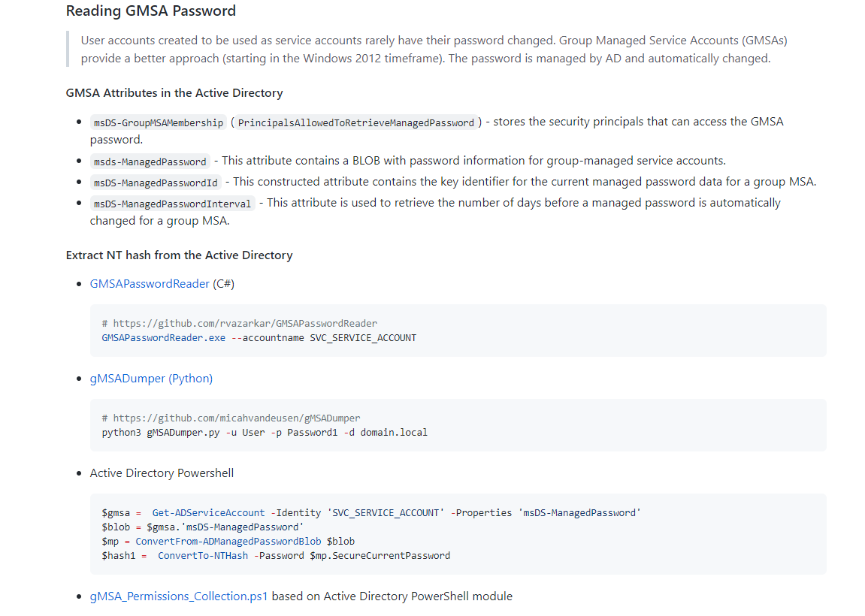This screenshot has height=616, width=865.
Task: Open the gMSA_Permissions_Collection.ps1 link
Action: (179, 596)
